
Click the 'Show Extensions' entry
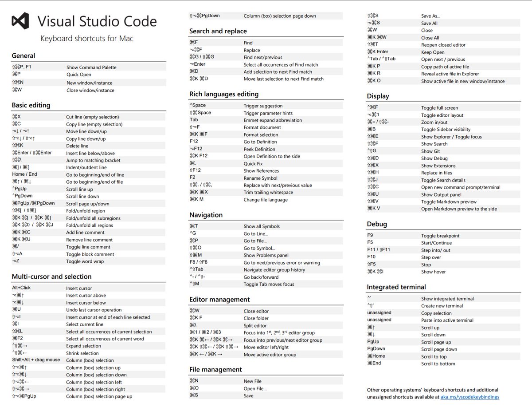tap(438, 166)
